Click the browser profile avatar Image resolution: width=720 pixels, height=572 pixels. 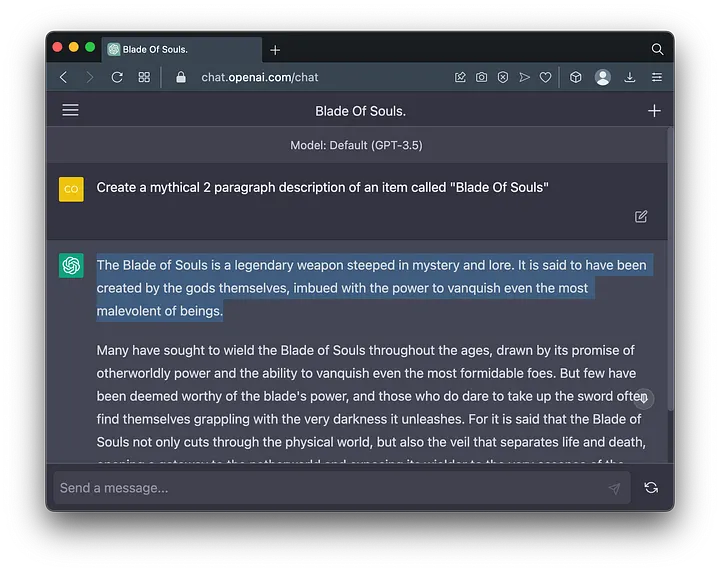tap(603, 77)
